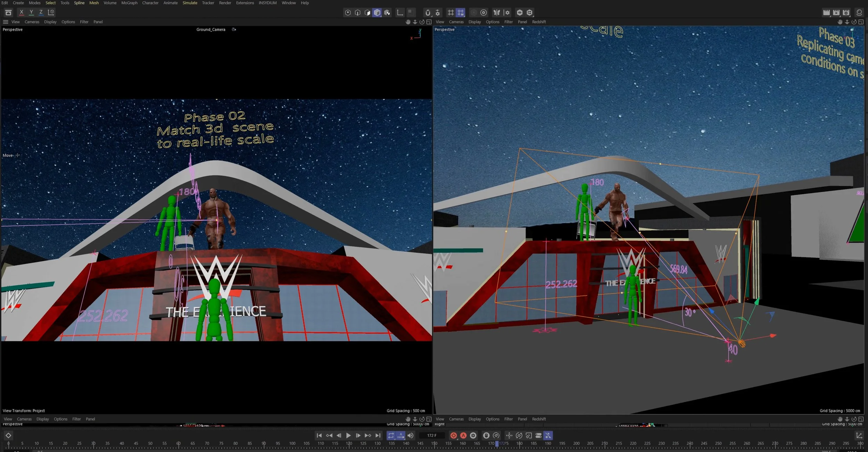Screen dimensions: 868x452
Task: Jump to previous keyframe
Action: (329, 435)
